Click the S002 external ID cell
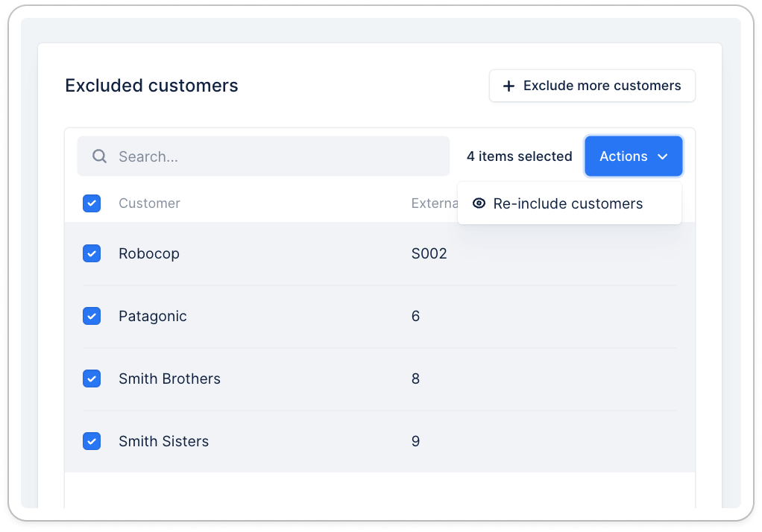 coord(429,254)
